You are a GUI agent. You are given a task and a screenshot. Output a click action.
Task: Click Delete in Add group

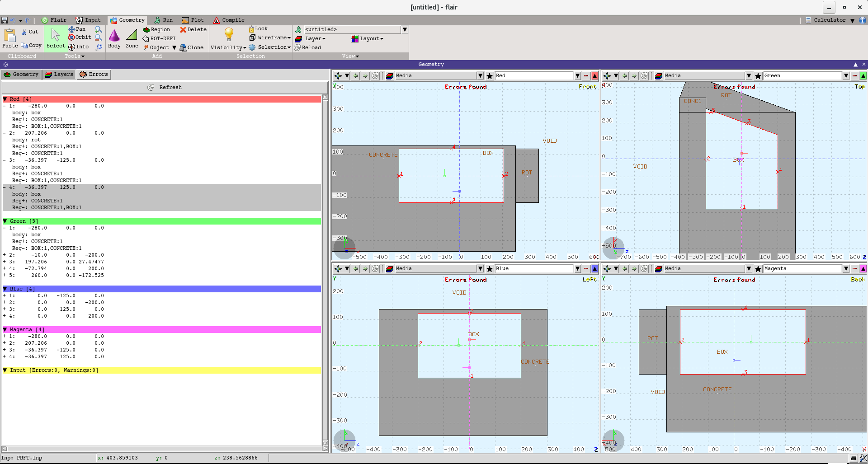[x=193, y=30]
